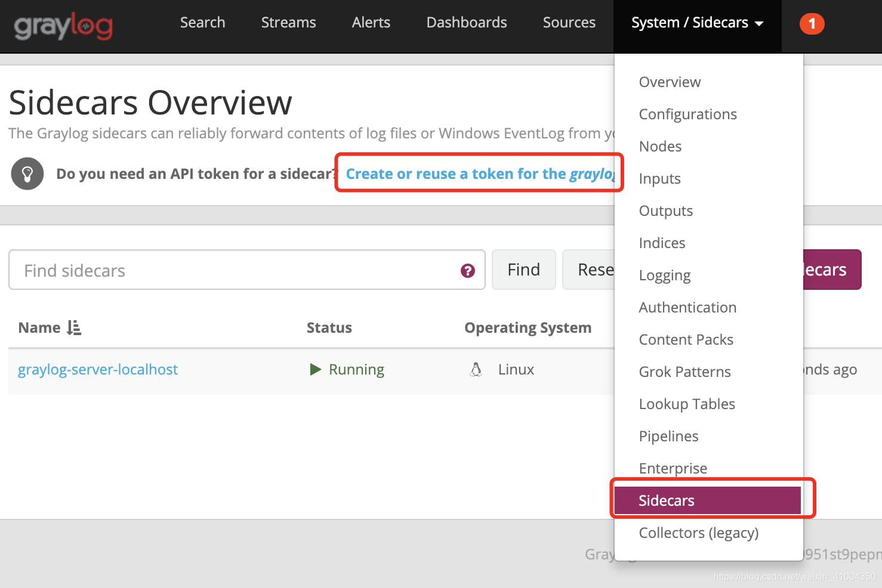Select the highlighted Sidecars menu item
Screen dimensions: 882x588
coord(708,500)
